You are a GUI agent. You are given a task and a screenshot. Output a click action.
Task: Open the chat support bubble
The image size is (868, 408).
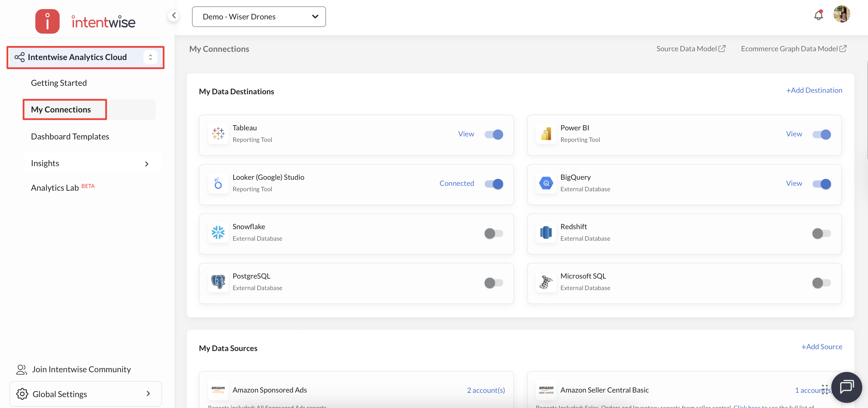846,387
